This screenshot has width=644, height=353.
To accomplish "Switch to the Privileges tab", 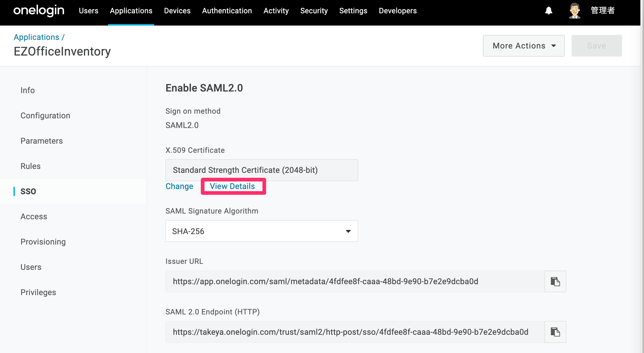I will pos(38,293).
